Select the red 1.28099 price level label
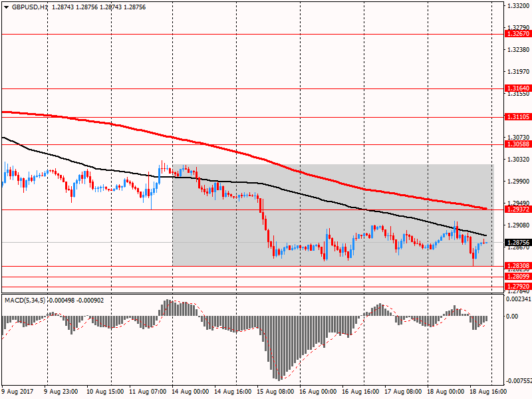The image size is (532, 399). click(518, 277)
